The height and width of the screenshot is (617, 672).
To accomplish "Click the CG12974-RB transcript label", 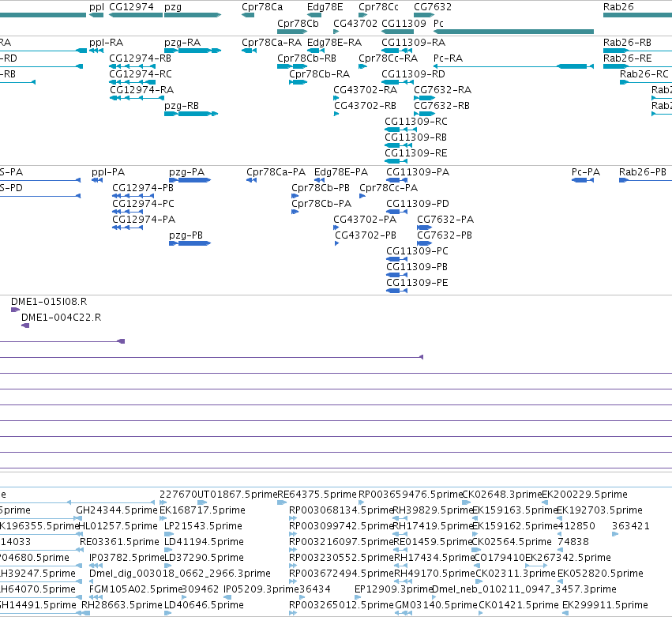I will (x=140, y=58).
